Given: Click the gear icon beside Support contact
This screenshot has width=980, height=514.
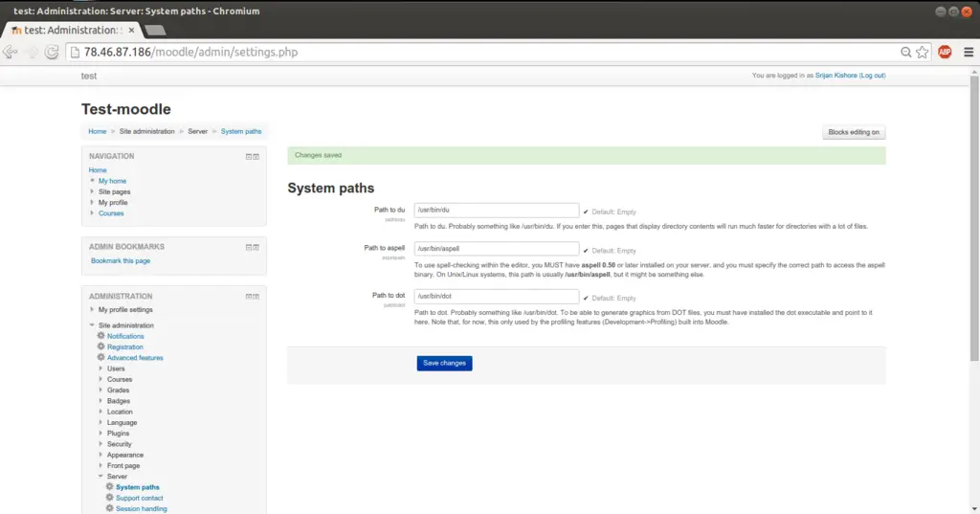Looking at the screenshot, I should tap(109, 498).
